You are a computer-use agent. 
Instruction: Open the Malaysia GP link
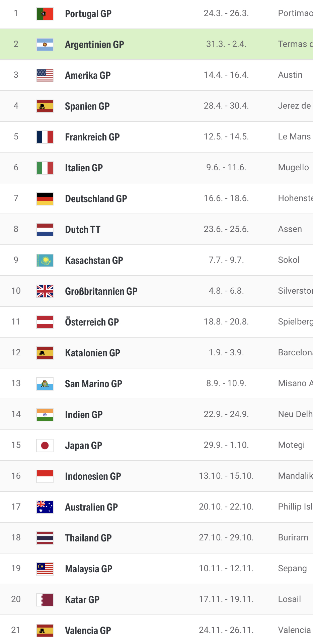pyautogui.click(x=89, y=569)
